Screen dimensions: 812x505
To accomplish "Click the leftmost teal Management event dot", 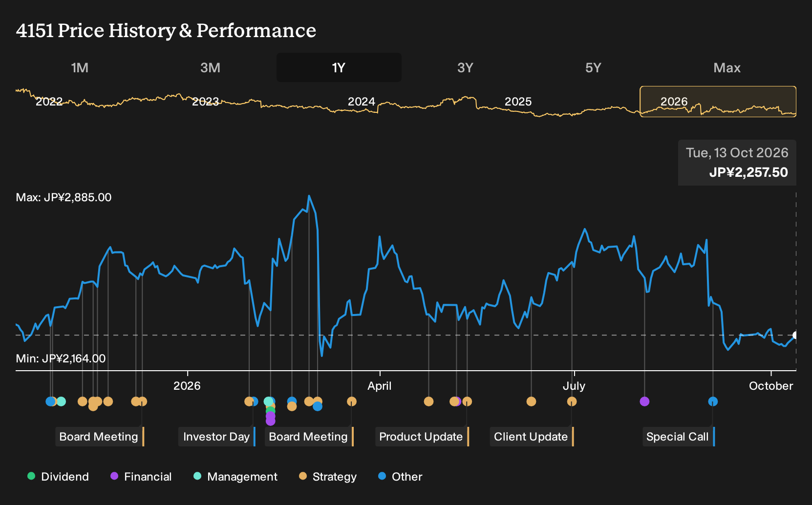I will coord(61,401).
